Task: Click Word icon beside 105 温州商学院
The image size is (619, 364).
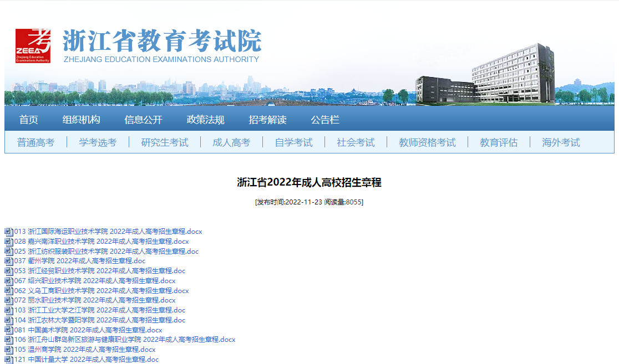Action: click(9, 350)
